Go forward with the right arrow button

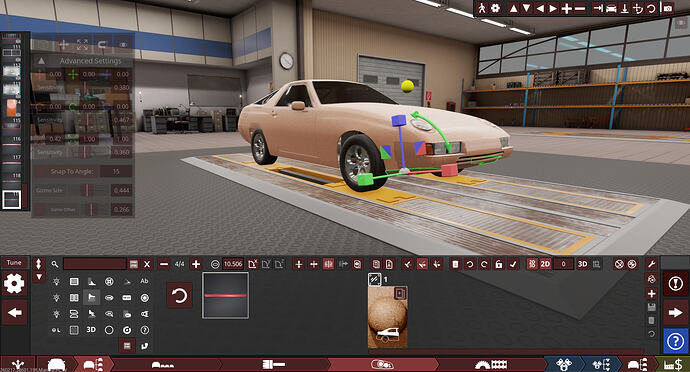click(675, 313)
